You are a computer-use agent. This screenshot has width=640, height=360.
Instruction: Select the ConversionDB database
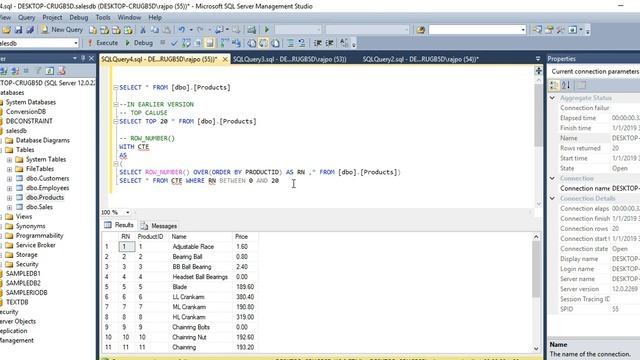pos(26,111)
